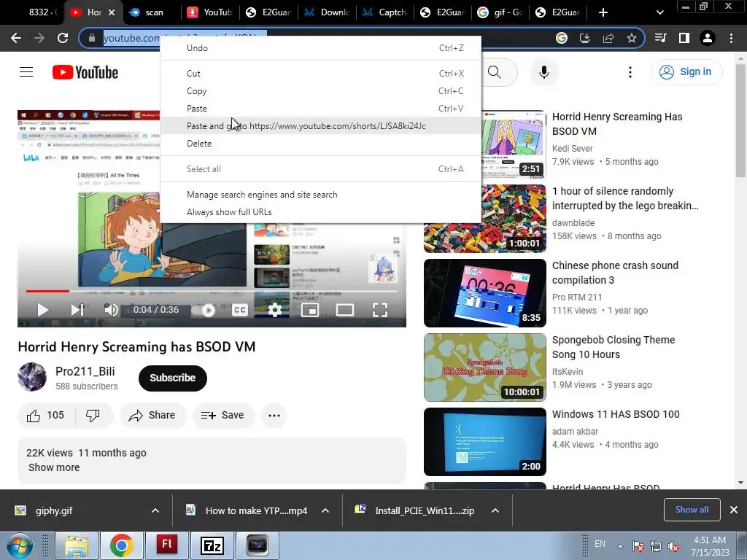The image size is (747, 560).
Task: Choose Copy in the context menu
Action: tap(321, 91)
